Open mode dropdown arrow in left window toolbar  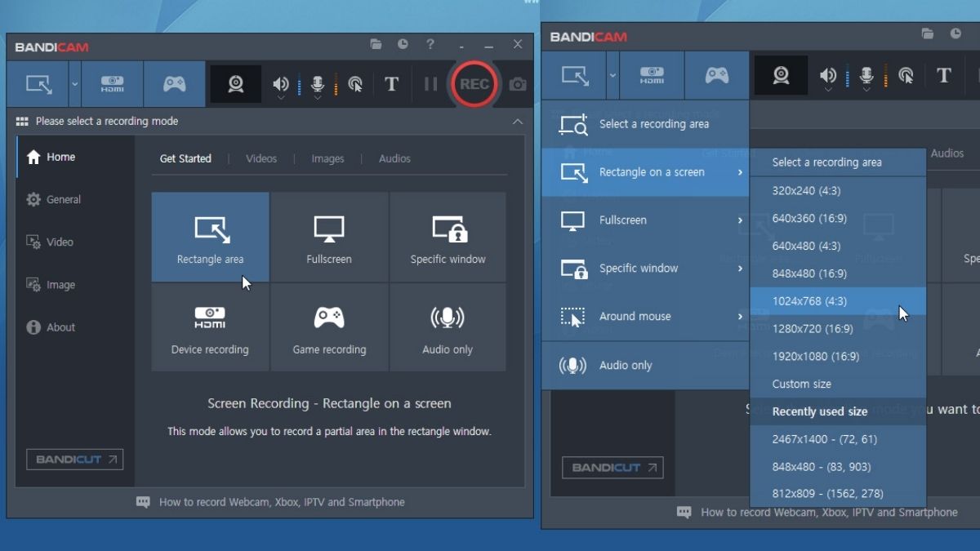[75, 84]
